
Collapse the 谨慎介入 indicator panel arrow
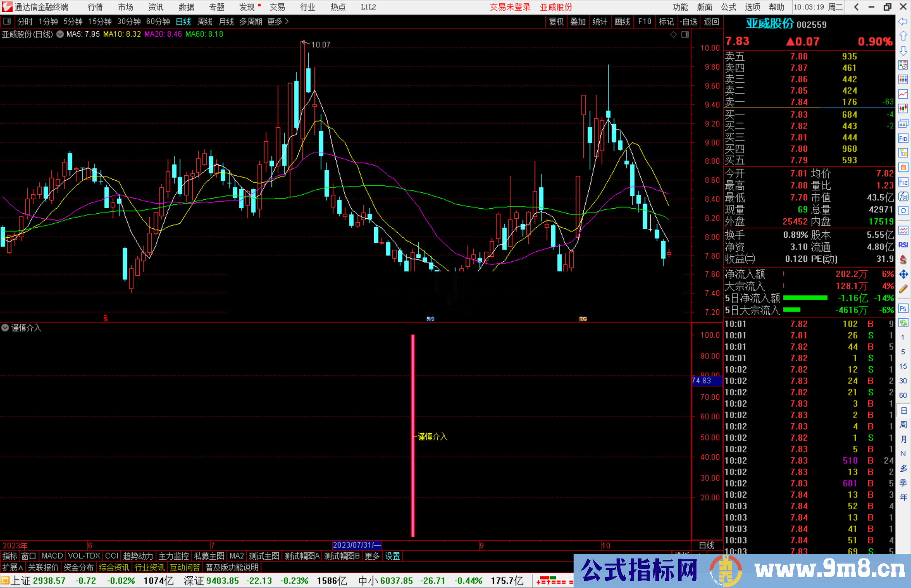point(5,328)
